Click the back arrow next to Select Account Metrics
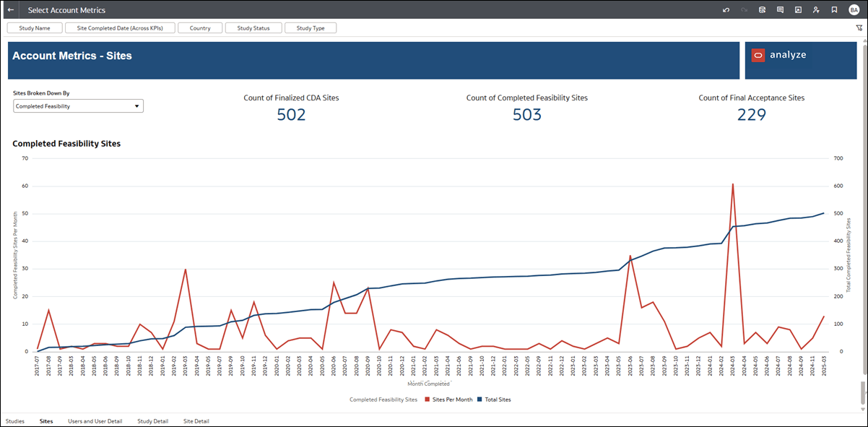This screenshot has height=427, width=868. (x=9, y=9)
